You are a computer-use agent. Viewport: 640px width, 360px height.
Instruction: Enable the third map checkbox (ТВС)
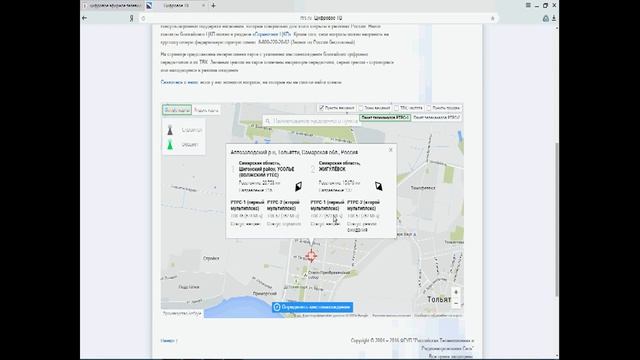pos(396,108)
